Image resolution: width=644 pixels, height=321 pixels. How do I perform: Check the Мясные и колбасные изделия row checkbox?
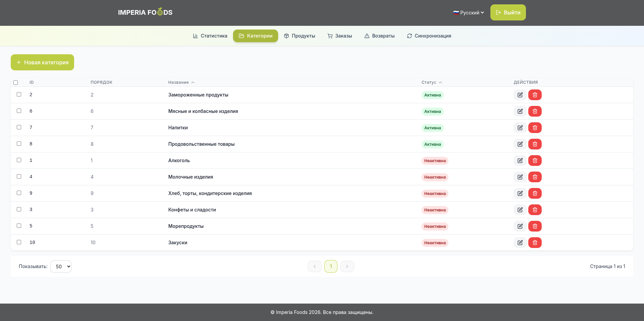pyautogui.click(x=19, y=111)
